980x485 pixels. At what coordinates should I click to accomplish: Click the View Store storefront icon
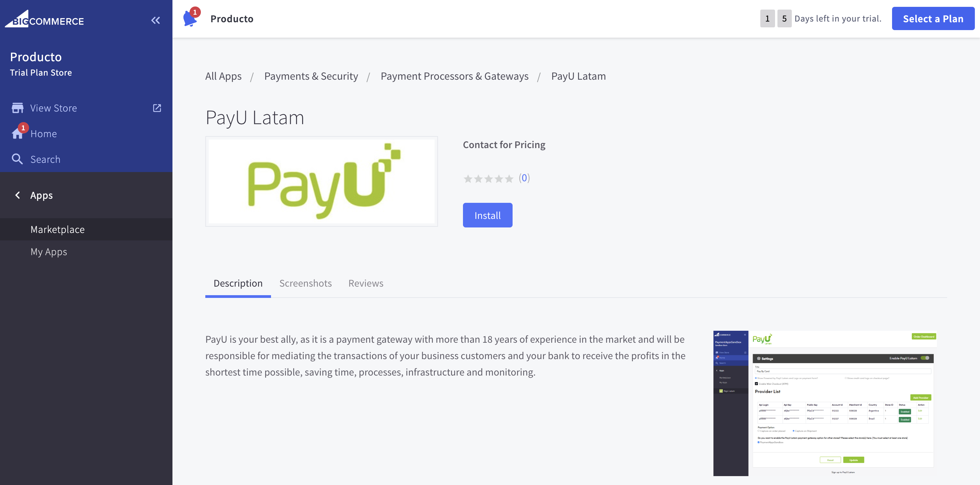(17, 108)
